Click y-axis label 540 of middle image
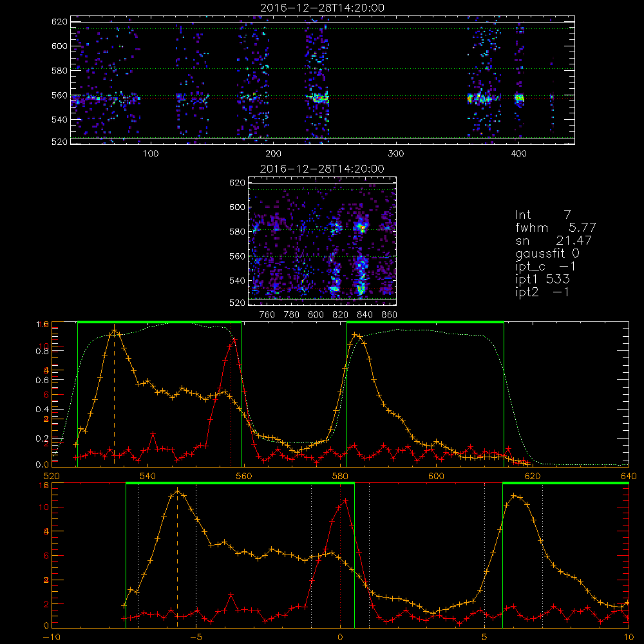Viewport: 644px width, 644px height. (238, 281)
